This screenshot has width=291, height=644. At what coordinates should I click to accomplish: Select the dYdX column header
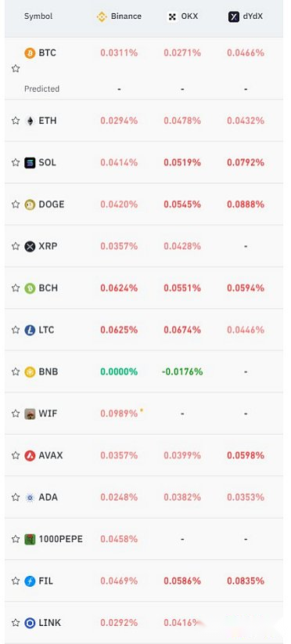coord(246,16)
